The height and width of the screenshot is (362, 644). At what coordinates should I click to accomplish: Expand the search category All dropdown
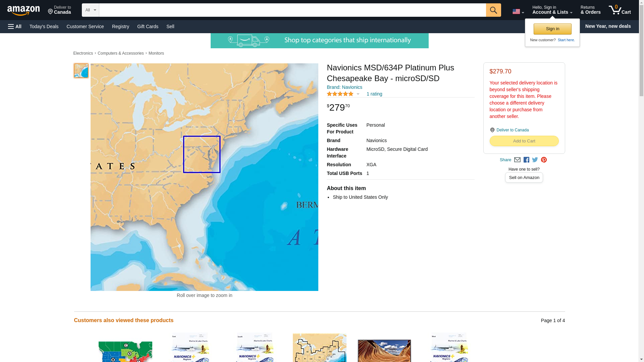click(x=90, y=10)
